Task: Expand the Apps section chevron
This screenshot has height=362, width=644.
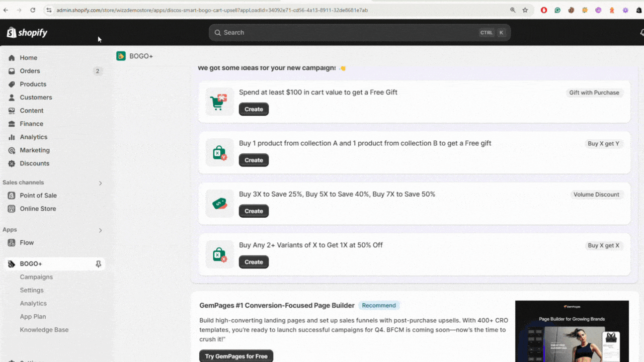Action: tap(100, 230)
